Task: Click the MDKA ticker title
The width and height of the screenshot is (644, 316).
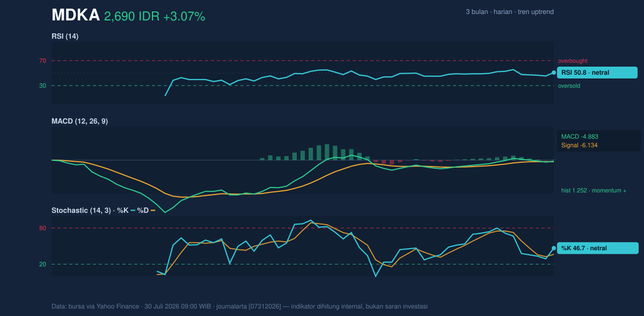Action: point(76,15)
